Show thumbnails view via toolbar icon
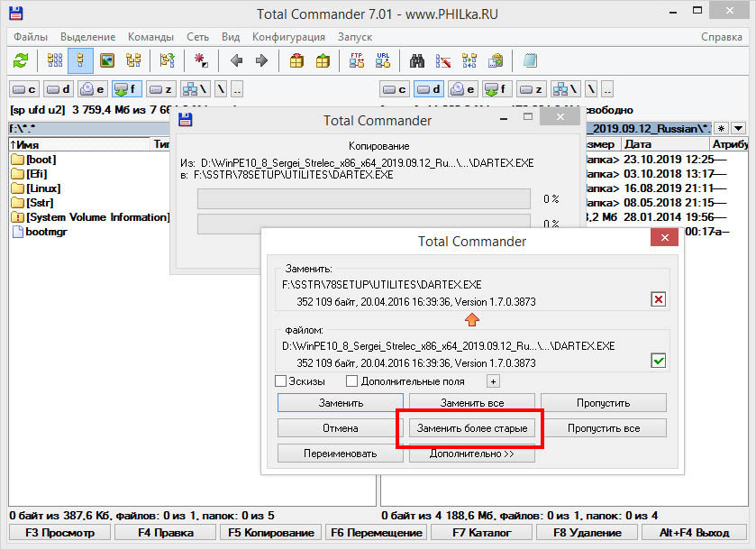 point(106,60)
